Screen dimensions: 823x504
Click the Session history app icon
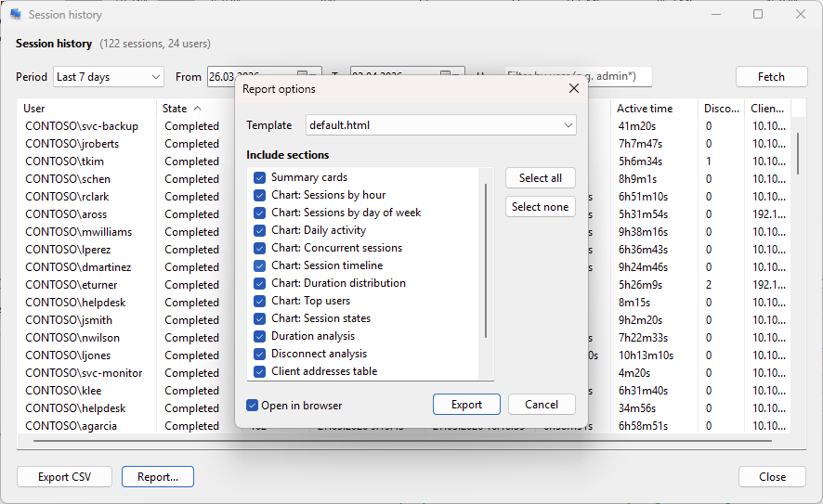point(16,15)
